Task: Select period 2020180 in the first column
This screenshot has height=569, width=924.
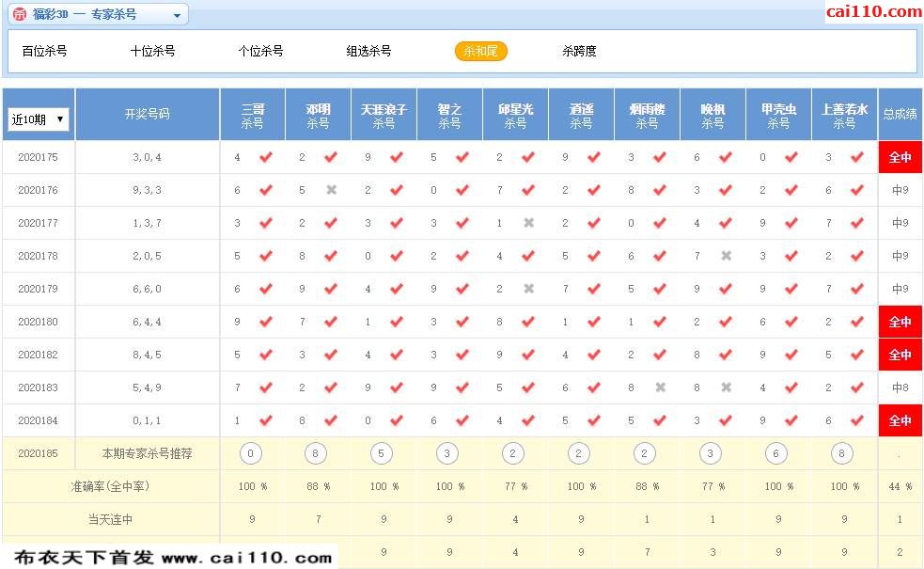Action: pyautogui.click(x=38, y=322)
